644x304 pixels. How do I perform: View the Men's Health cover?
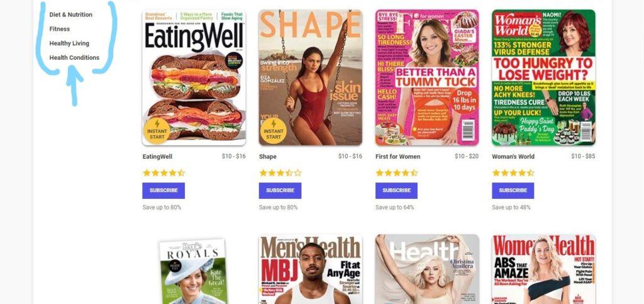311,269
